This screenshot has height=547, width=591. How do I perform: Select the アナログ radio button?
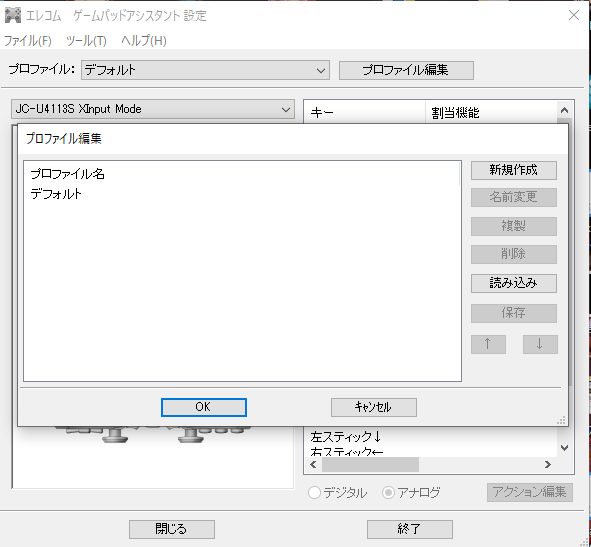tap(388, 492)
